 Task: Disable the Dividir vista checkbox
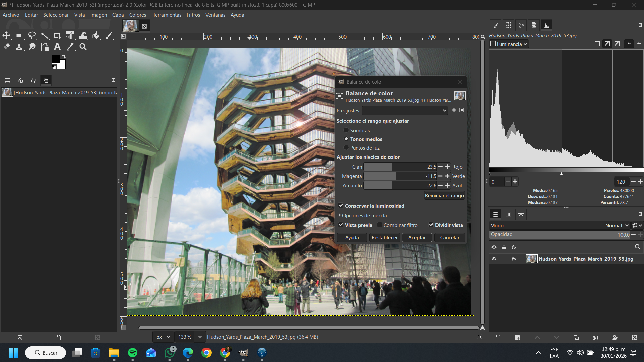[x=431, y=225]
